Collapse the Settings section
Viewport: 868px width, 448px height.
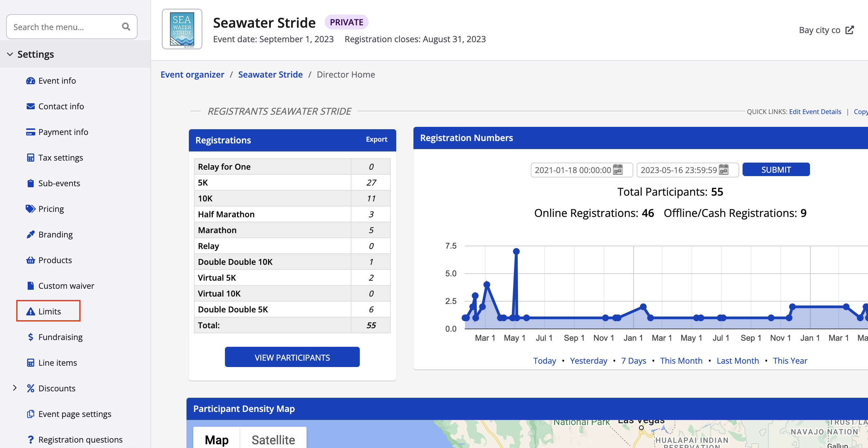point(10,54)
